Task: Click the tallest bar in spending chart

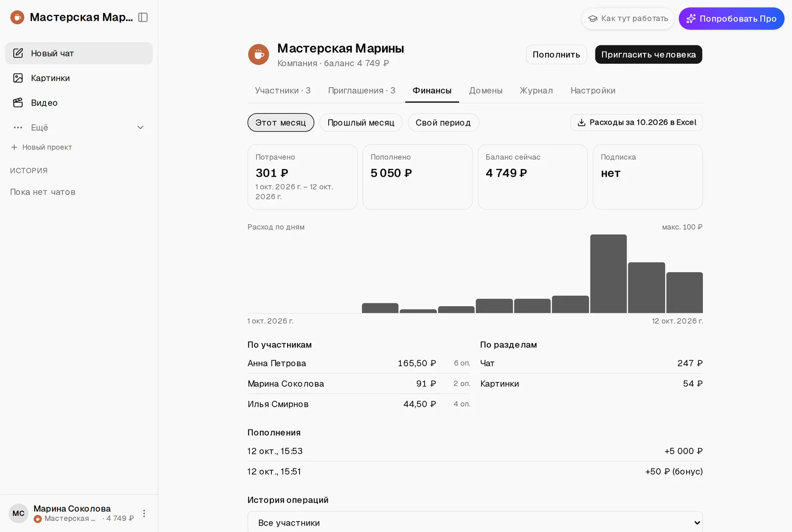Action: 608,274
